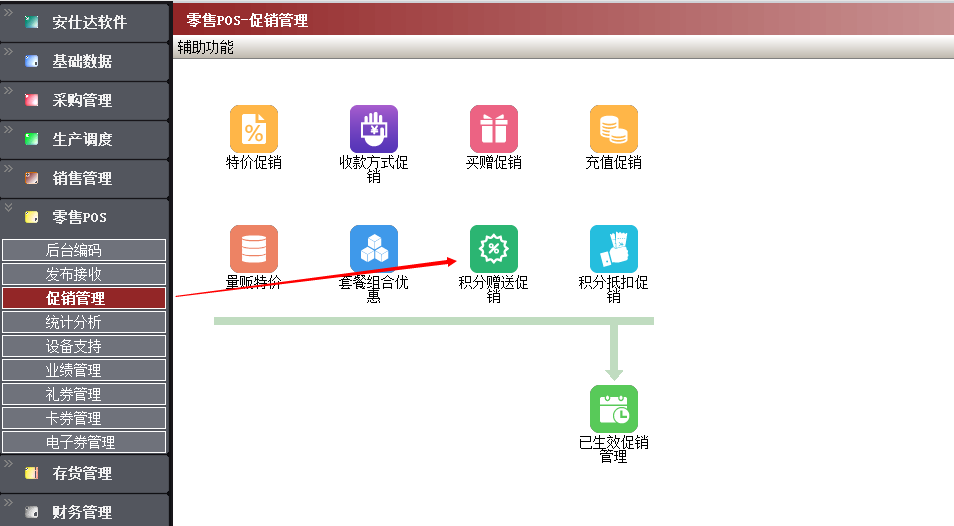Expand the 生产调度 section chevron
This screenshot has height=526, width=954.
(8, 129)
